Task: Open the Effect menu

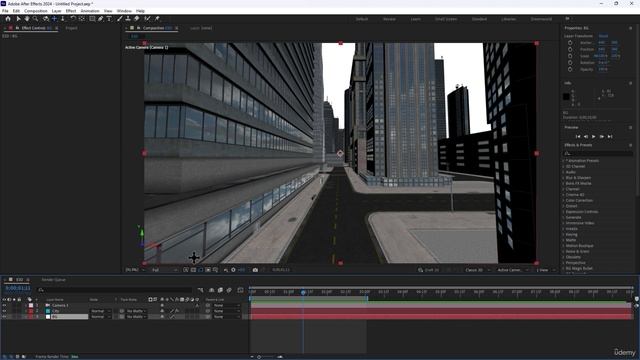Action: point(71,11)
